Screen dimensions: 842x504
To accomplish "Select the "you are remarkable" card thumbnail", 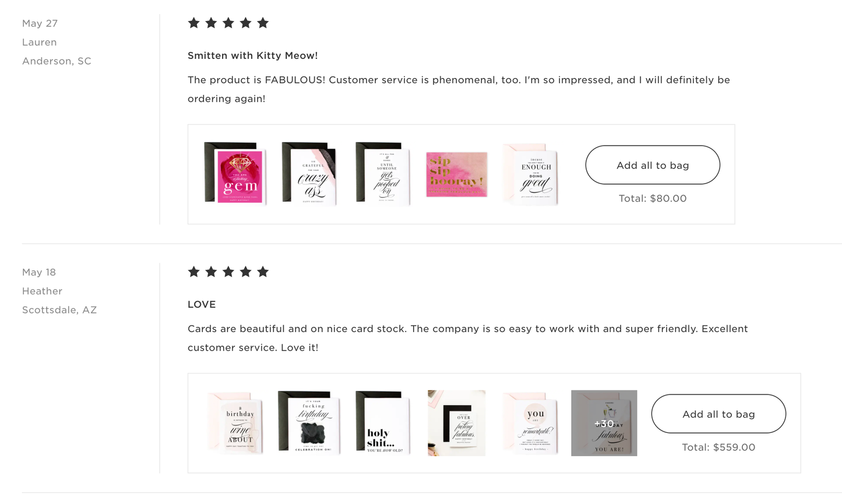I will (x=530, y=423).
